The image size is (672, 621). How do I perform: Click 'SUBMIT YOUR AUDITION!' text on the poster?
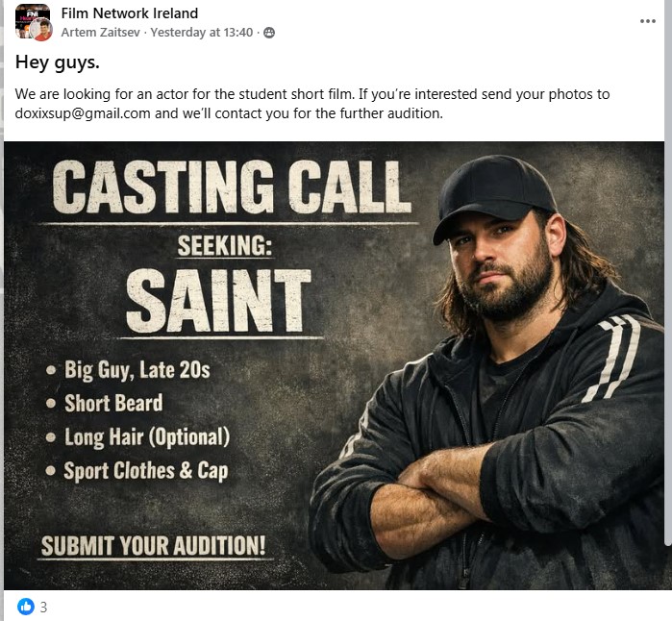click(x=153, y=546)
